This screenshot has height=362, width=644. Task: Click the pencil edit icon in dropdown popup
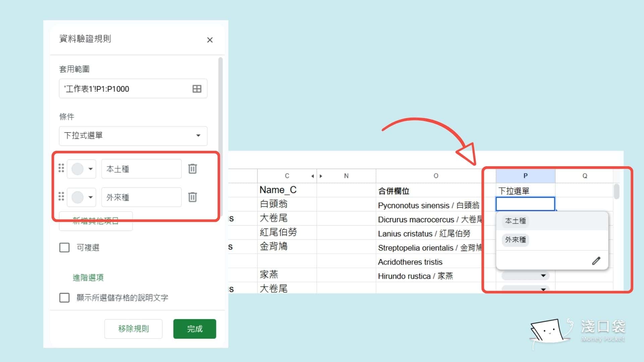click(596, 261)
